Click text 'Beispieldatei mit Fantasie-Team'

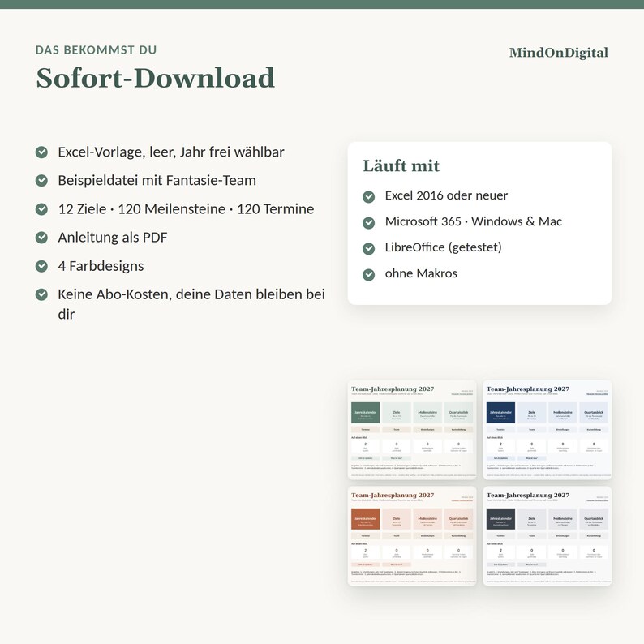coord(157,180)
